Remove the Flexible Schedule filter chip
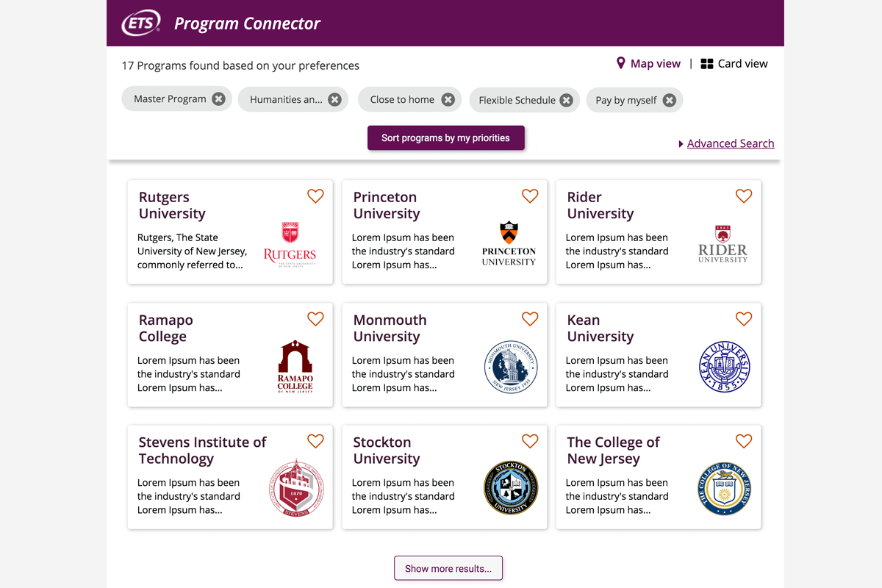Viewport: 882px width, 588px height. point(566,101)
